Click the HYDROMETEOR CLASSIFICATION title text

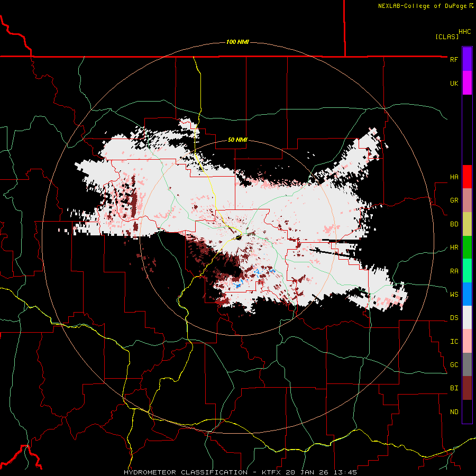pyautogui.click(x=186, y=472)
